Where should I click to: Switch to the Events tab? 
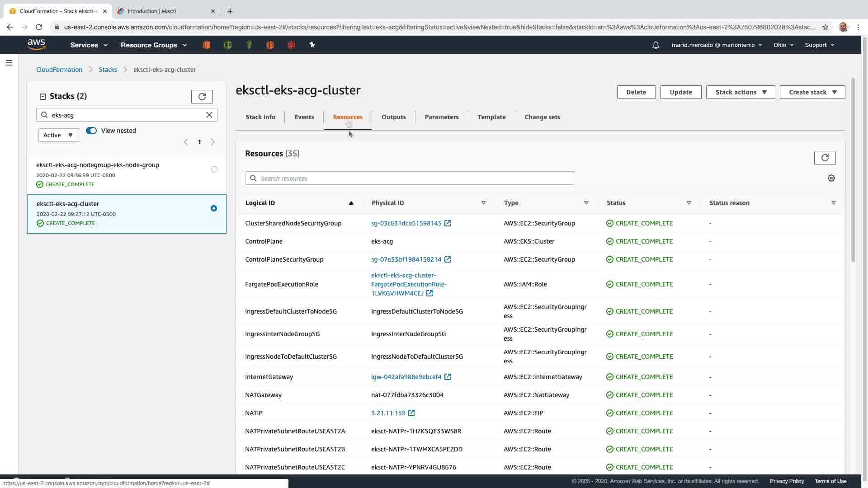pos(304,117)
